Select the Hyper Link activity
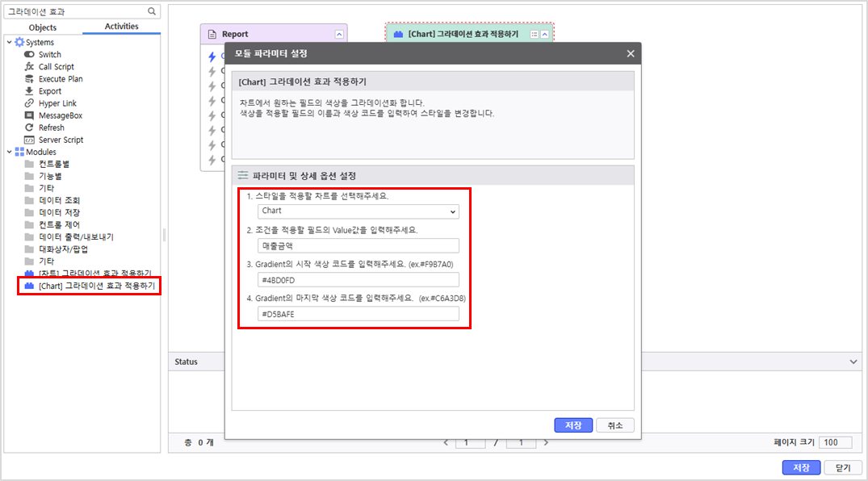Screen dimensions: 868x481 point(57,103)
